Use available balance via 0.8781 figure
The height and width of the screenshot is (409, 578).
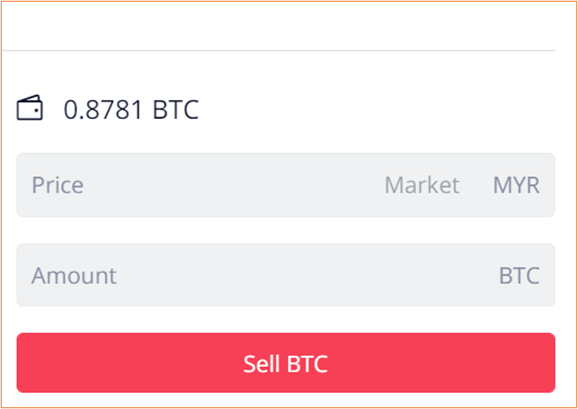[103, 109]
